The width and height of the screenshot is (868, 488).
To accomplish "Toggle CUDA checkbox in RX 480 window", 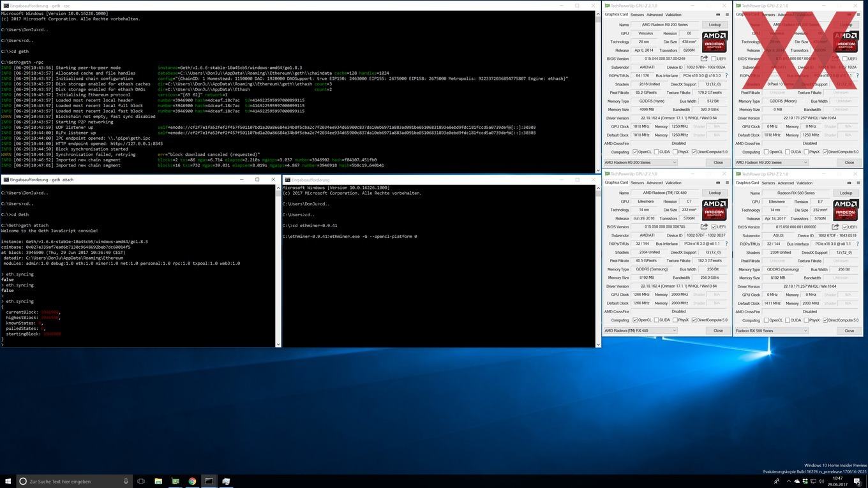I will (x=655, y=320).
